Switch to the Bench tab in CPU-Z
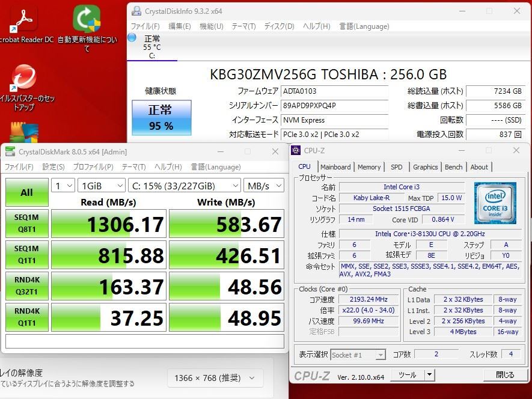The image size is (532, 399). tap(453, 167)
